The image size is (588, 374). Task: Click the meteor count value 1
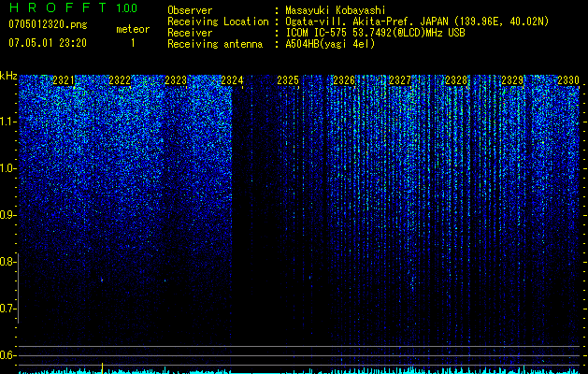click(x=133, y=43)
